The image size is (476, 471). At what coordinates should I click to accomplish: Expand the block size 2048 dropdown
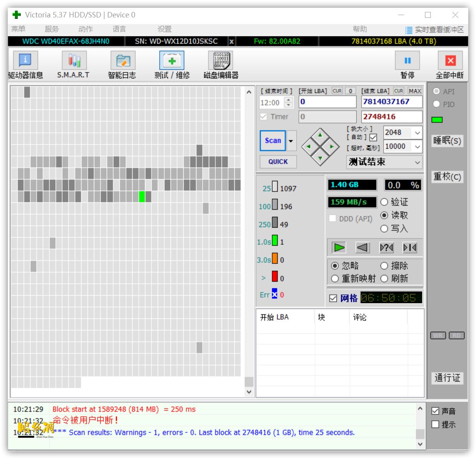(417, 133)
